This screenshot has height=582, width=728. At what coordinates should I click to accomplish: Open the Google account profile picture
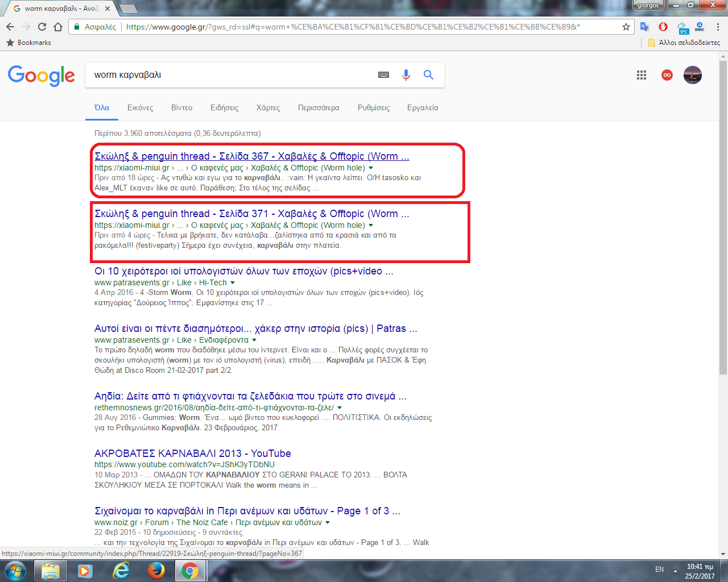coord(692,75)
